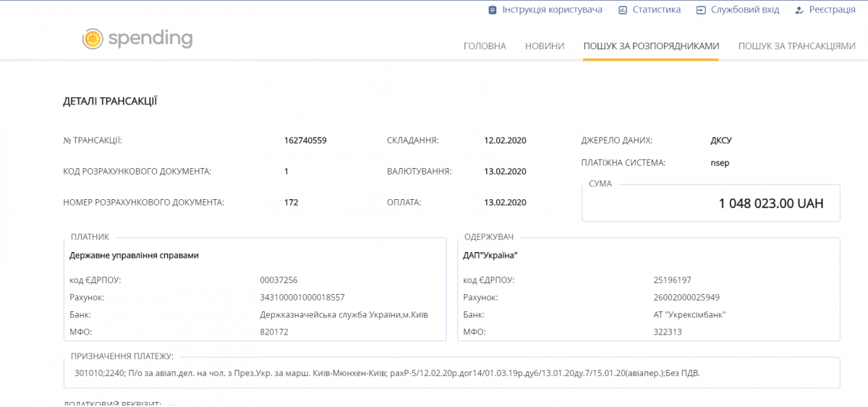Screen dimensions: 868x407
Task: Open Інструкція користувача link
Action: tap(553, 10)
